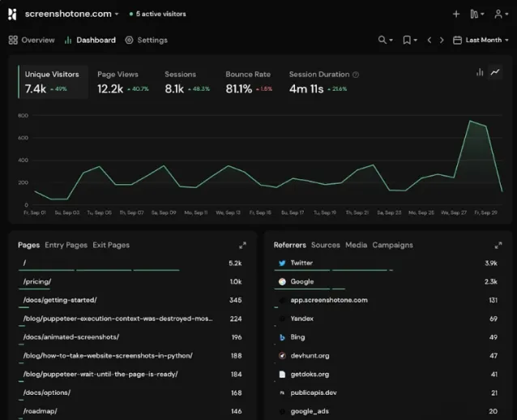The image size is (517, 420).
Task: Open the screenshotone.com site dropdown
Action: coord(71,14)
